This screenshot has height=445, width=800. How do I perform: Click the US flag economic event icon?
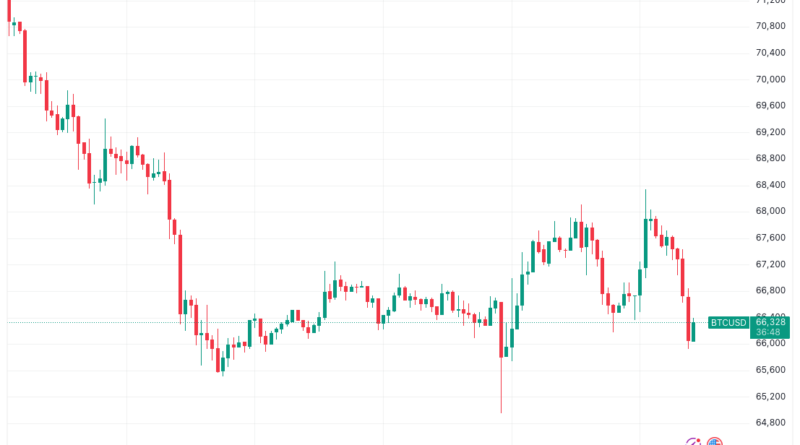pyautogui.click(x=714, y=441)
